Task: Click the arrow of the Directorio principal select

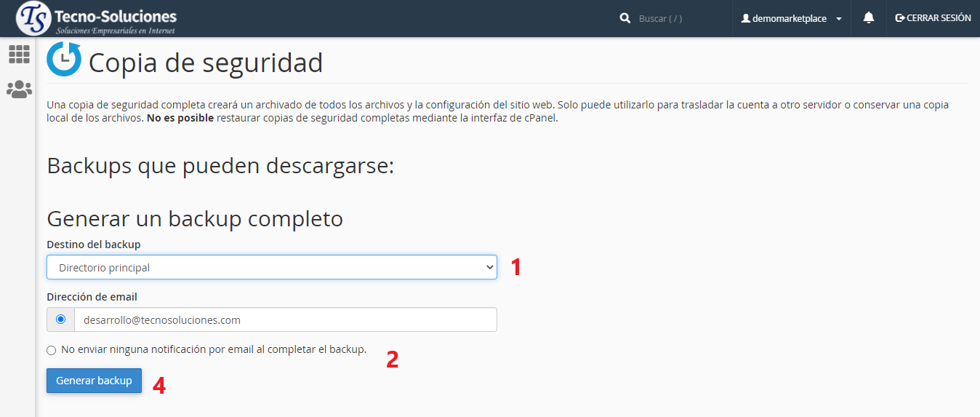Action: pos(489,267)
